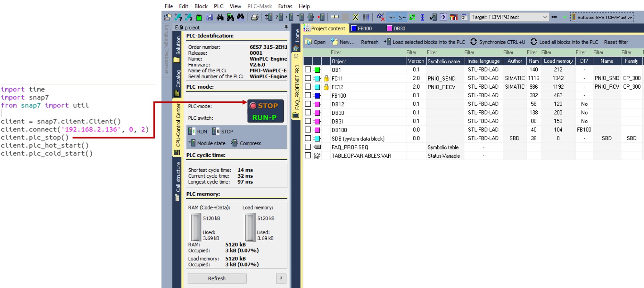644x288 pixels.
Task: Click the language flags icon
Action: coord(454,17)
